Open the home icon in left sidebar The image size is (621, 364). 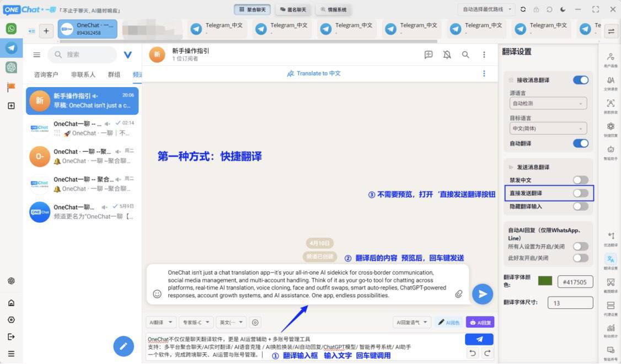pyautogui.click(x=11, y=303)
